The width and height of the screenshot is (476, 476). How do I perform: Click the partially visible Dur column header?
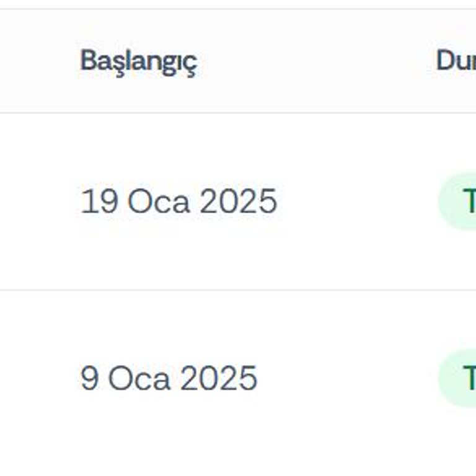(456, 61)
